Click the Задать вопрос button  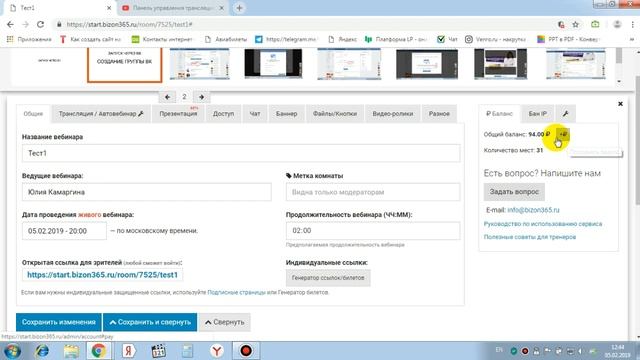point(514,191)
